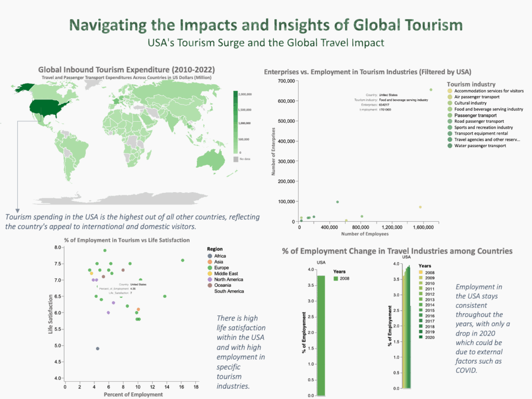Toggle the Road passenger transport legend entry
This screenshot has height=399, width=532.
tap(449, 121)
